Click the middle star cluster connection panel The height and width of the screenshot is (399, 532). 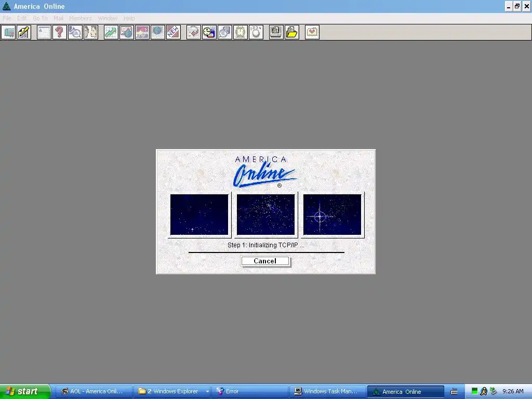click(265, 215)
